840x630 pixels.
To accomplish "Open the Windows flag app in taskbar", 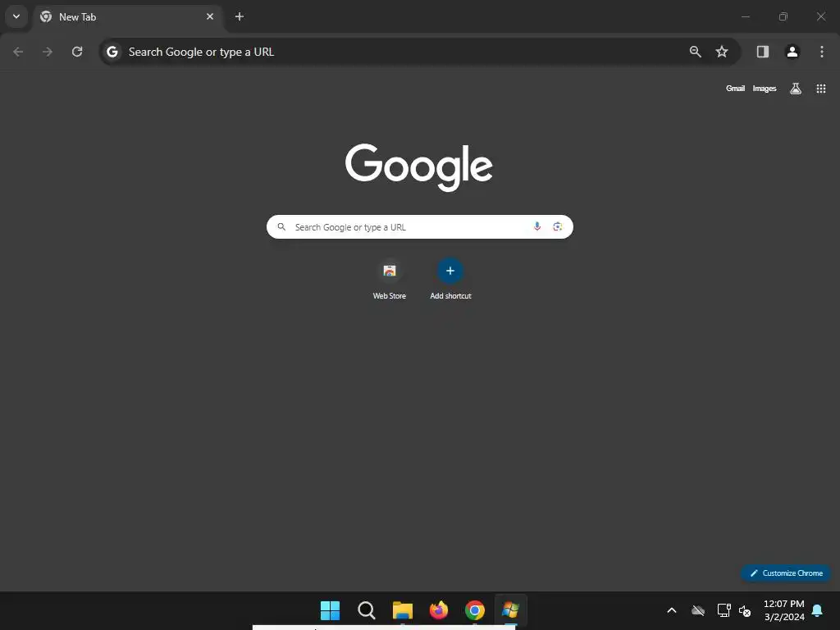I will [x=510, y=610].
